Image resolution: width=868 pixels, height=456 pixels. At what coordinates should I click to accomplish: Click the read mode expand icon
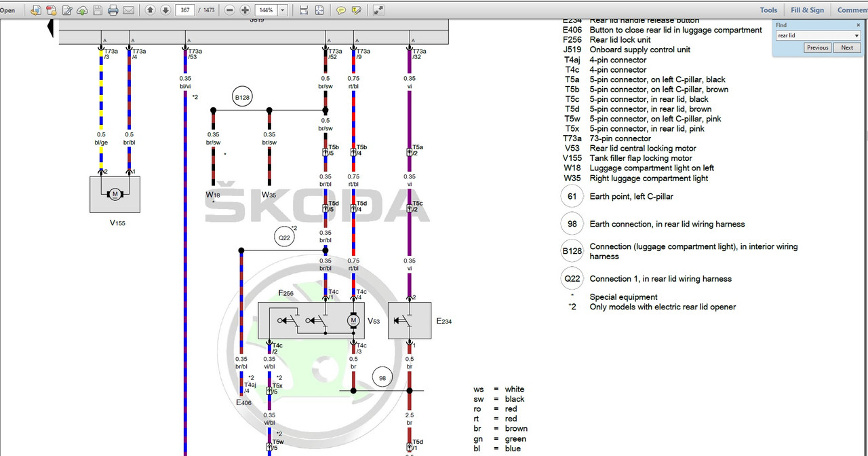(x=378, y=10)
